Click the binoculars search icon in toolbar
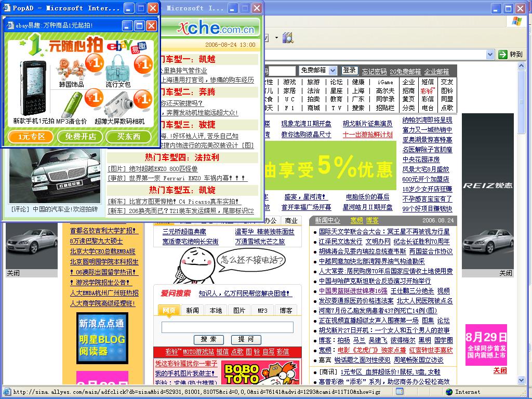 288,37
